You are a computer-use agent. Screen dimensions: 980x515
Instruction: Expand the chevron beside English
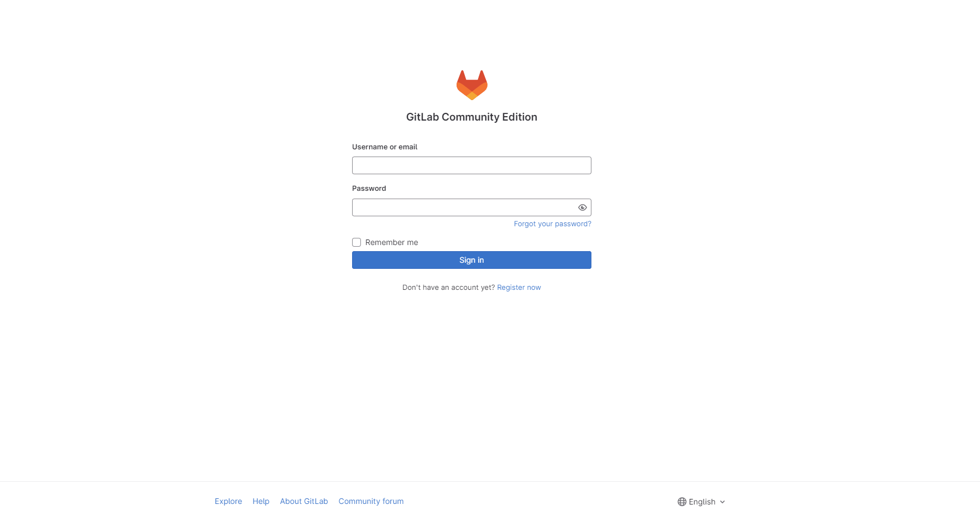(722, 502)
